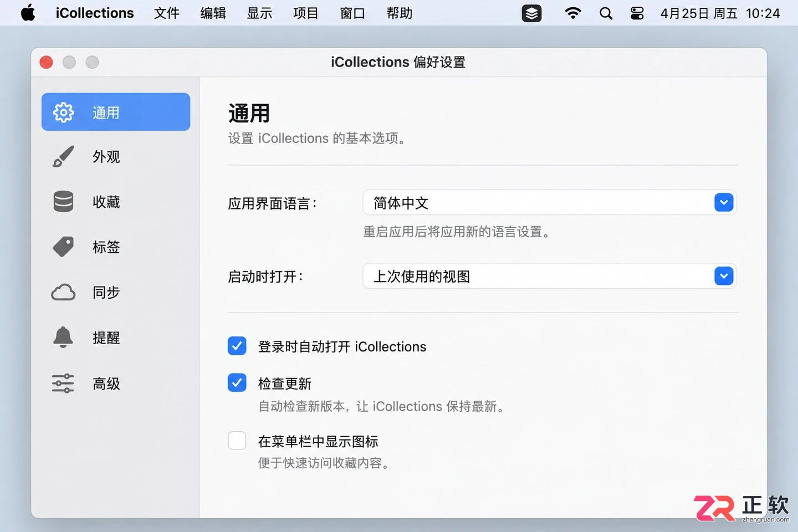Click the 应用界面语言: label
This screenshot has width=798, height=532.
272,203
